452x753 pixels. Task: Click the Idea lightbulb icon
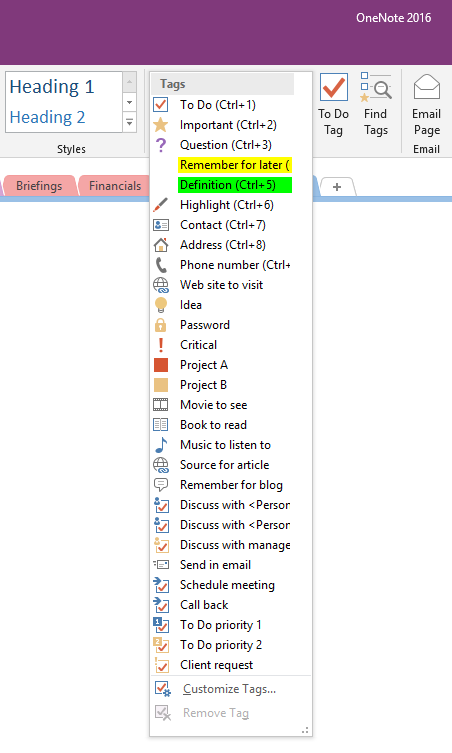tap(160, 305)
